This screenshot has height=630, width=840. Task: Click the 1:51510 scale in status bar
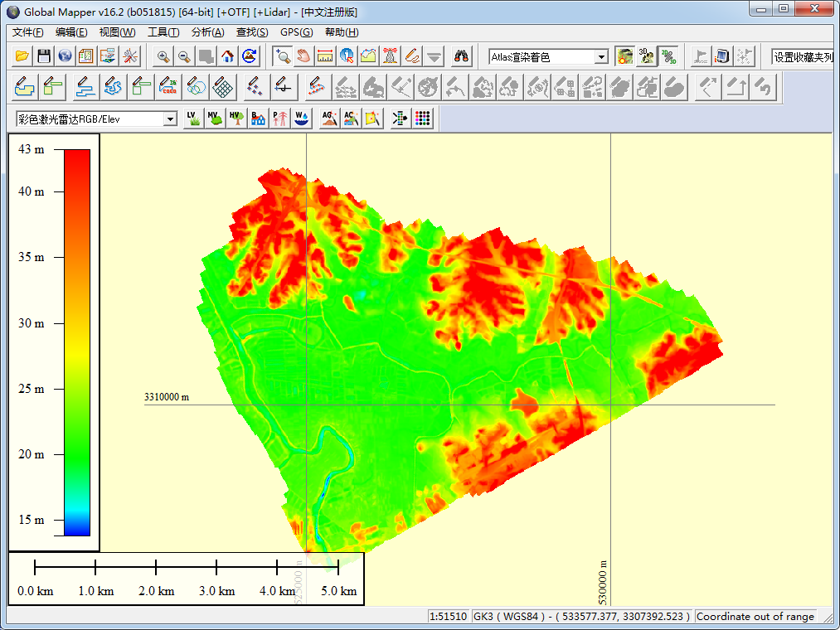coord(449,616)
